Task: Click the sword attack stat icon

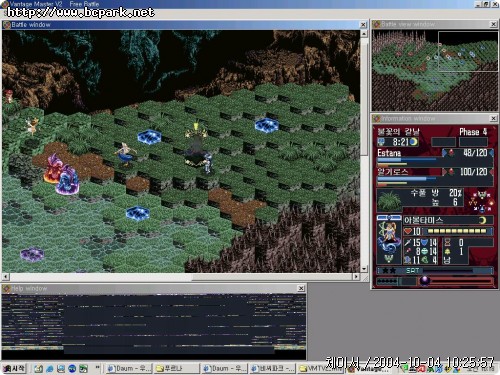Action: [408, 243]
